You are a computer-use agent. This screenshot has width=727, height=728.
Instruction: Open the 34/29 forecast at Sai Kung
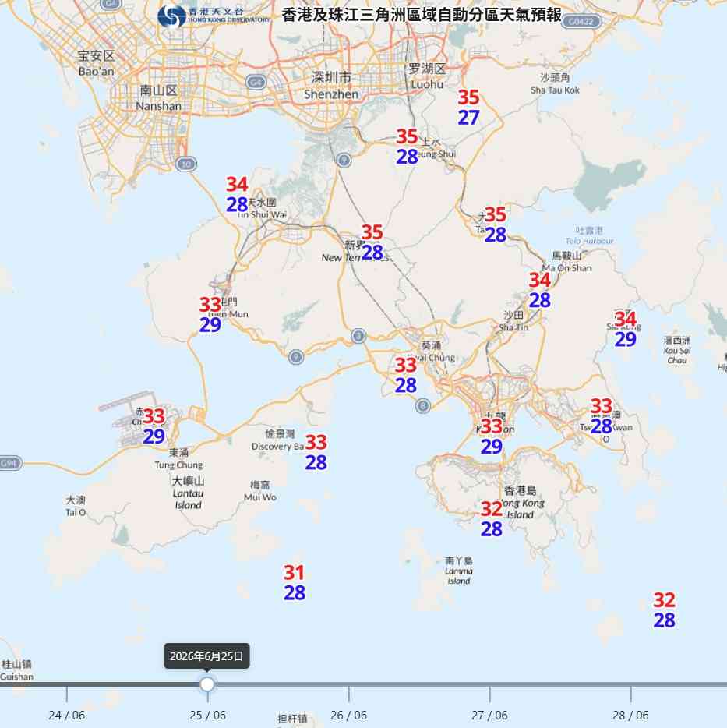click(x=626, y=329)
